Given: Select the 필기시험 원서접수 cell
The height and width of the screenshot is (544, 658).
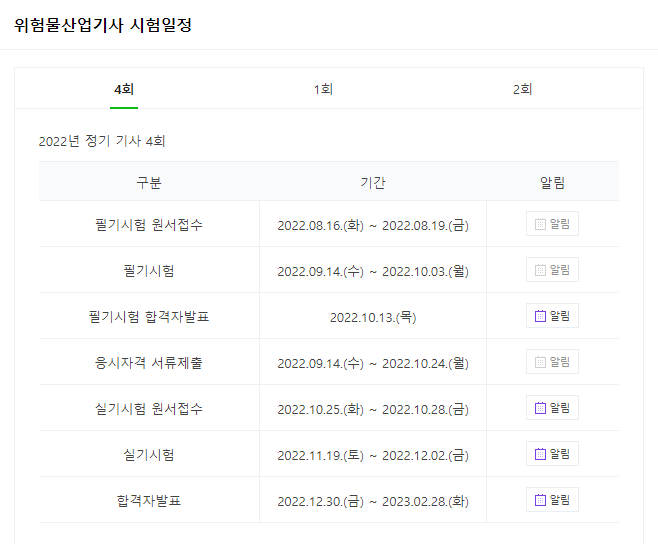Looking at the screenshot, I should 149,225.
